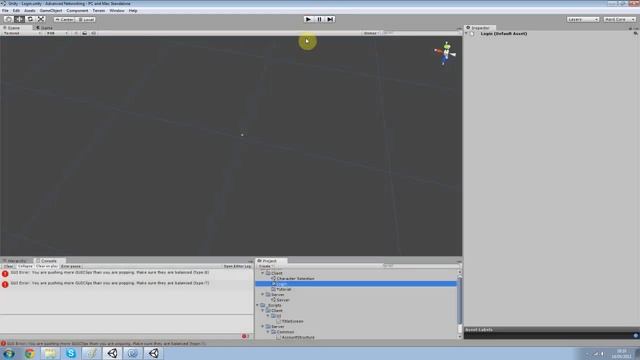The image size is (640, 360).
Task: Select the second GUI Error (type 7) entry
Action: [127, 284]
